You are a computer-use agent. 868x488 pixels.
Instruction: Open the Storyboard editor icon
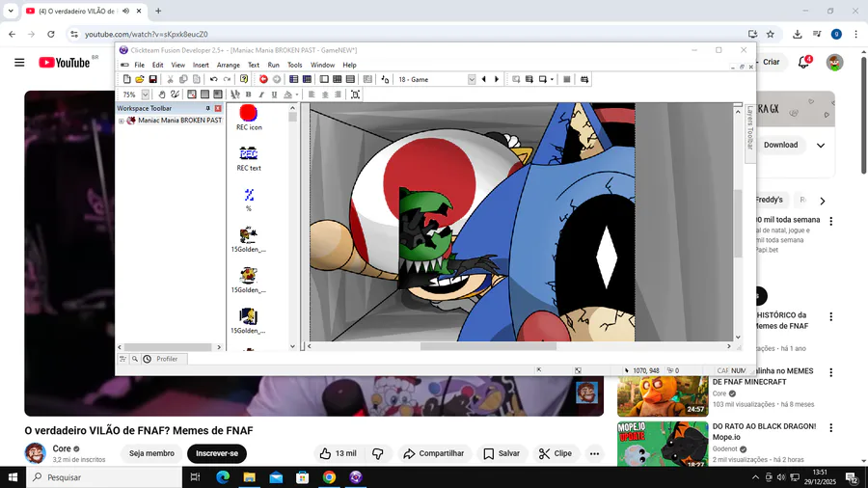click(294, 80)
